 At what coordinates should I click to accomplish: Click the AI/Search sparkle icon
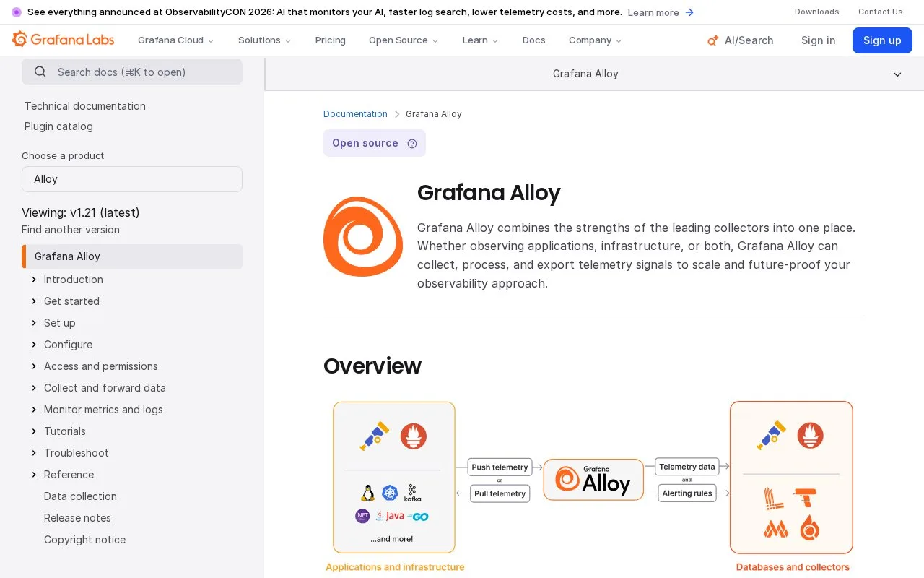point(712,40)
